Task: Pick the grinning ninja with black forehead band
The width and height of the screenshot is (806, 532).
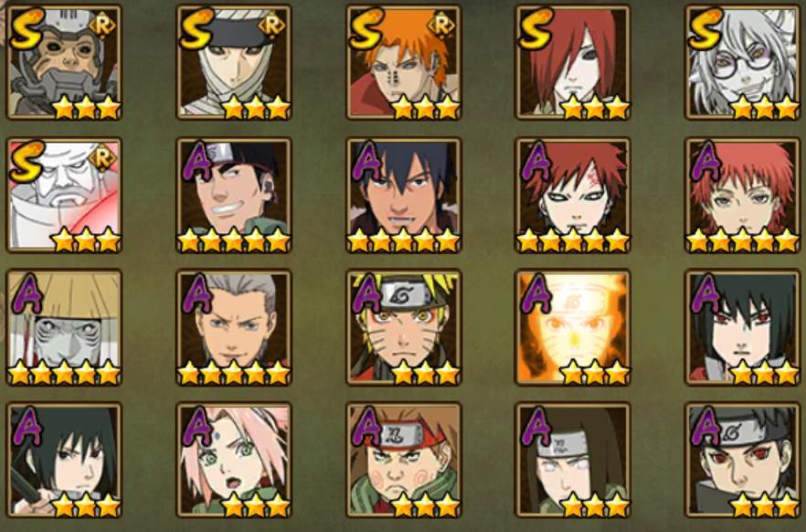Action: tap(234, 196)
